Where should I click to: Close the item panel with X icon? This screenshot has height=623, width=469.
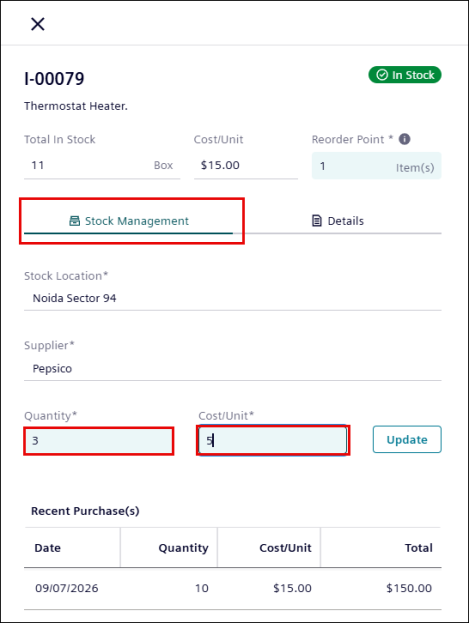click(38, 24)
